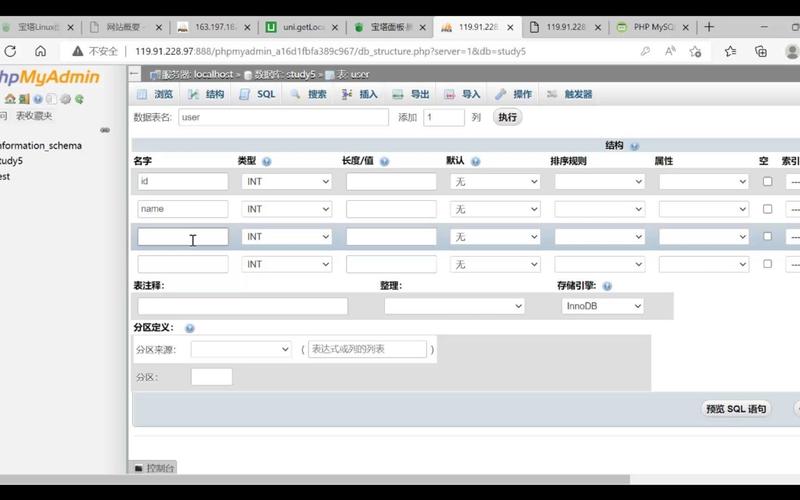This screenshot has width=800, height=500.
Task: Click the read aloud icon in address bar
Action: [670, 51]
